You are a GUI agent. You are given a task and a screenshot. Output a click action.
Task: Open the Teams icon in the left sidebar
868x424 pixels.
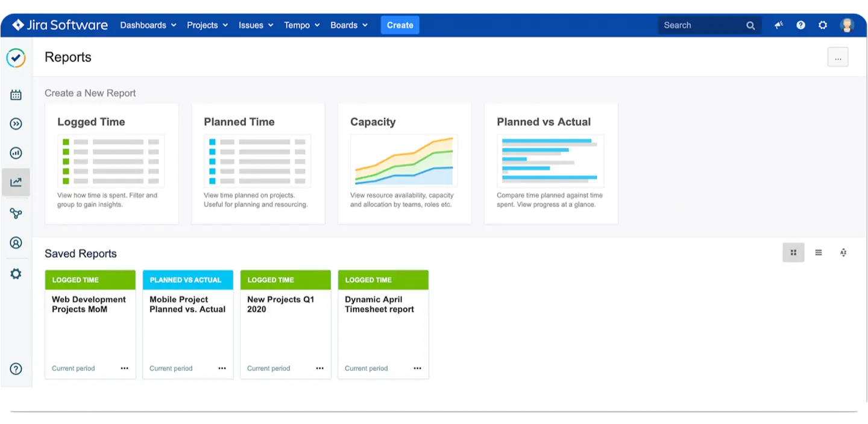tap(16, 213)
